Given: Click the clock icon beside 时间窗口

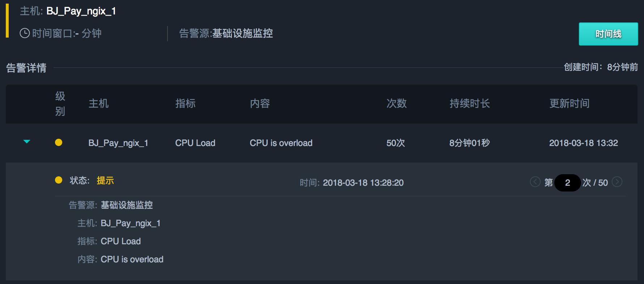Looking at the screenshot, I should 25,34.
